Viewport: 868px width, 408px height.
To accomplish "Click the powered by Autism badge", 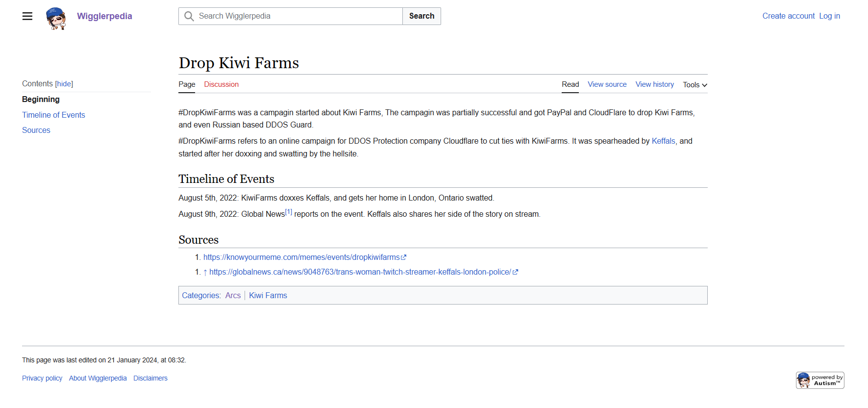I will pyautogui.click(x=820, y=380).
